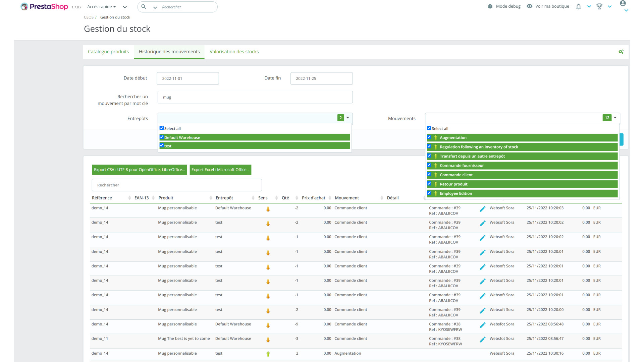Click Export Excel Microsoft Office button
Image resolution: width=644 pixels, height=362 pixels.
click(x=220, y=170)
